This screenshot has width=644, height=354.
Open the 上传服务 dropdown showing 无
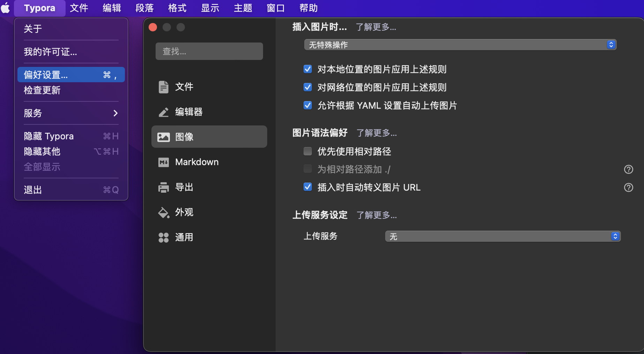(502, 236)
